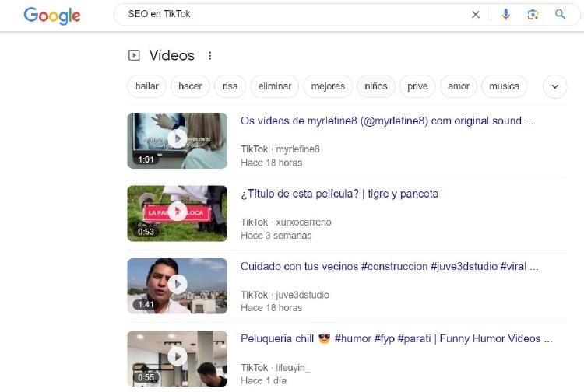This screenshot has width=584, height=392.
Task: Click 'TikTok · xurxocarreno' source text
Action: click(x=286, y=222)
